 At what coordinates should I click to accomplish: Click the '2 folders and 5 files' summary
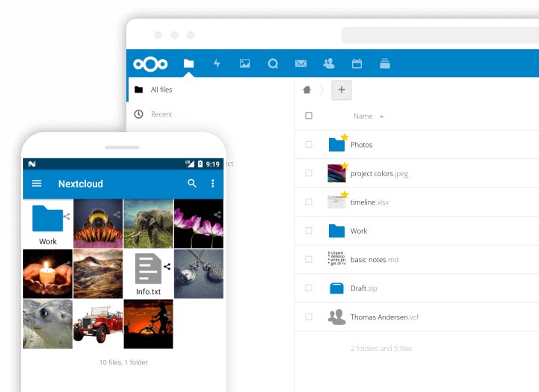click(381, 349)
